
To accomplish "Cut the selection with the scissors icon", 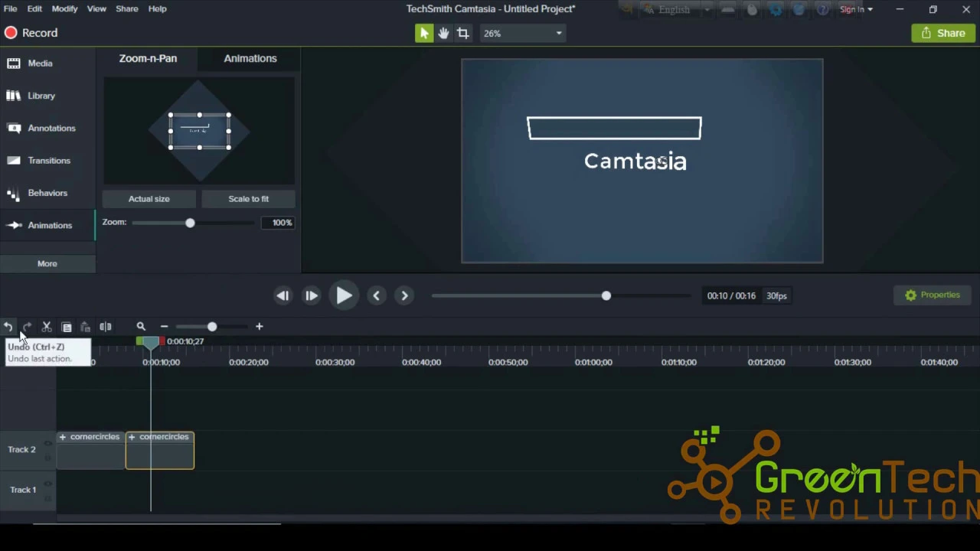I will click(x=47, y=327).
